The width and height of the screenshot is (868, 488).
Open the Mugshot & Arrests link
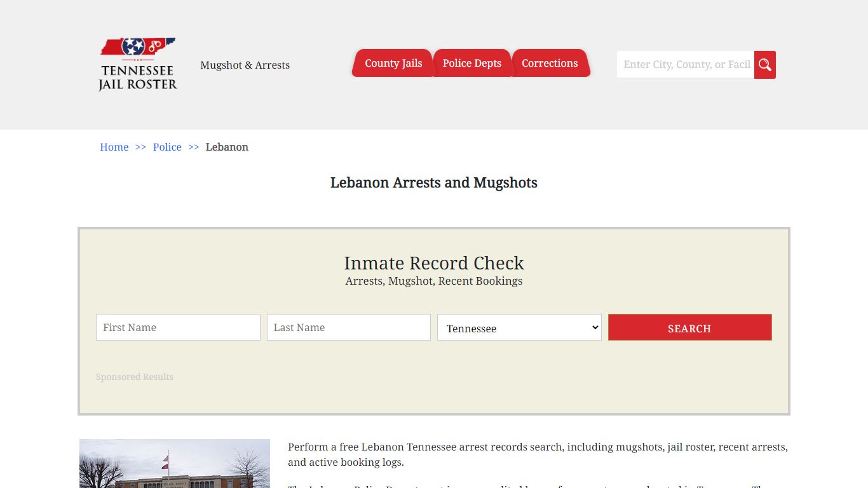[245, 65]
